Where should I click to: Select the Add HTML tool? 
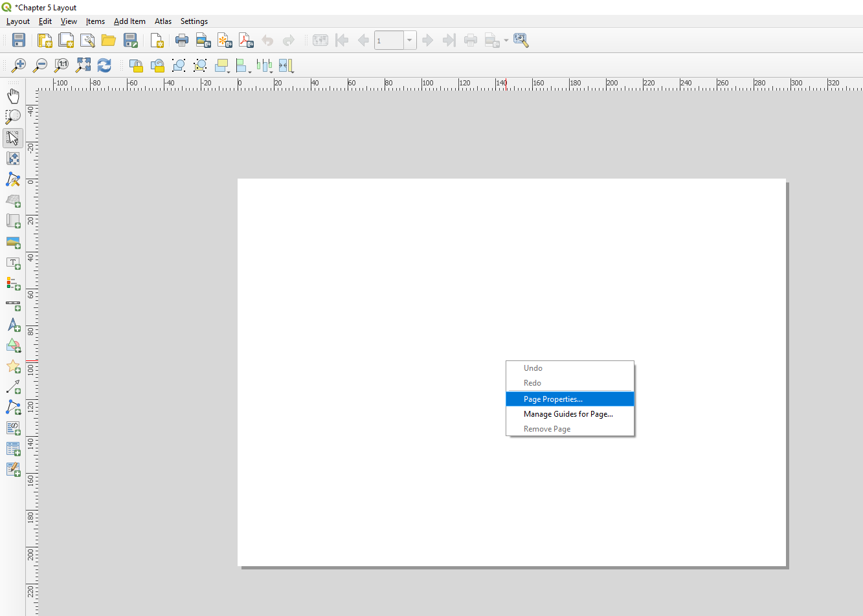tap(13, 428)
